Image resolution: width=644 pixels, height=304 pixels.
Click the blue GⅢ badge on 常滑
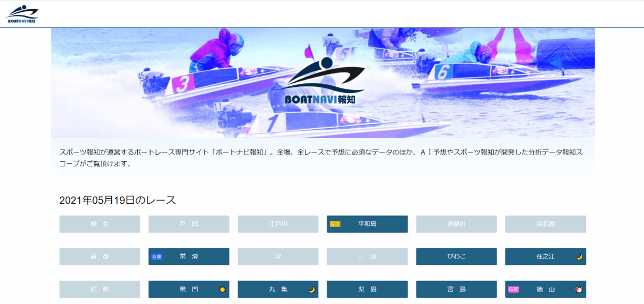coord(157,257)
